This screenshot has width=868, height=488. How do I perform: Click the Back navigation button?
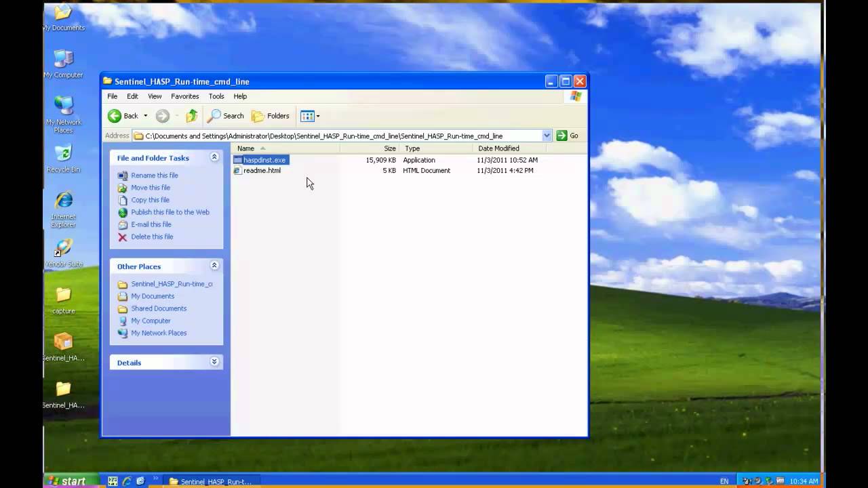coord(123,116)
